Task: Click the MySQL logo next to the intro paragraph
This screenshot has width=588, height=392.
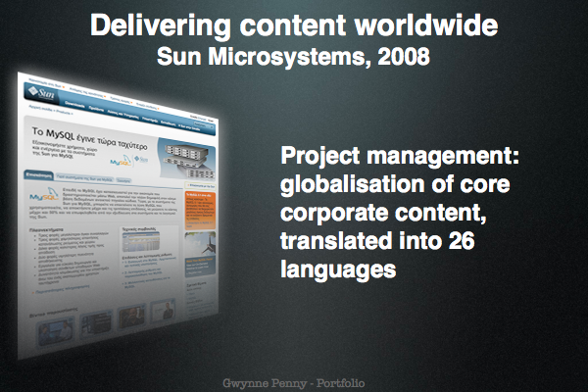Action: pos(44,194)
